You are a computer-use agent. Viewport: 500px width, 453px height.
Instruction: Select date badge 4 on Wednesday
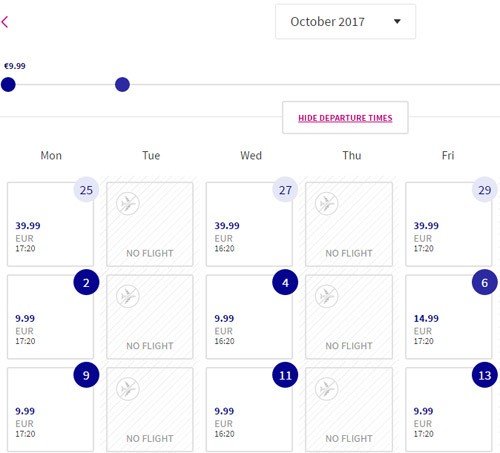285,282
